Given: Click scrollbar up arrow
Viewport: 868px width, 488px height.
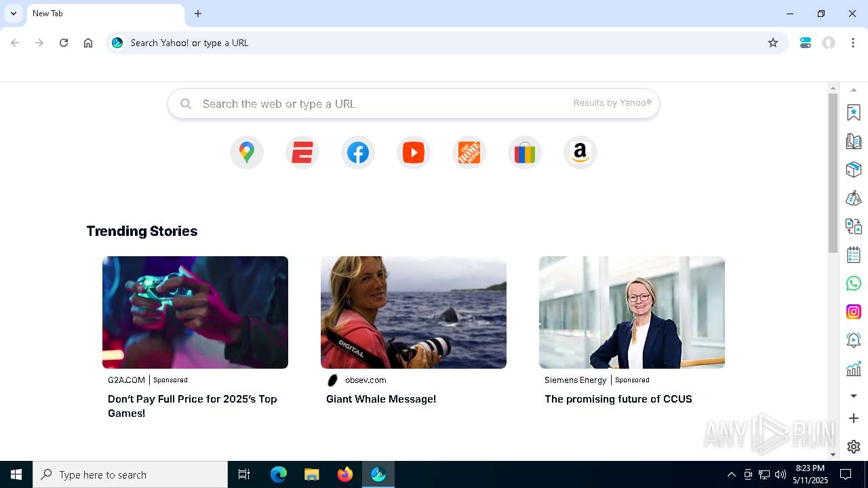Looking at the screenshot, I should pos(833,88).
